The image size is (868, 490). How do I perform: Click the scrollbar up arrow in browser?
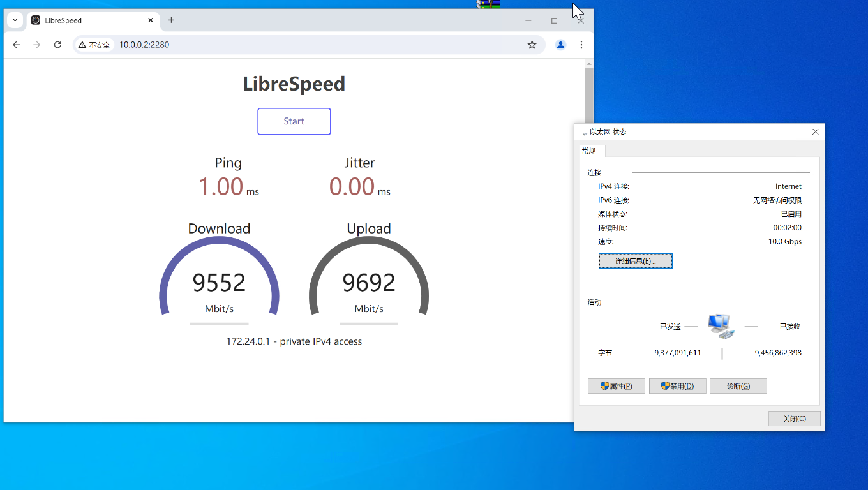589,63
